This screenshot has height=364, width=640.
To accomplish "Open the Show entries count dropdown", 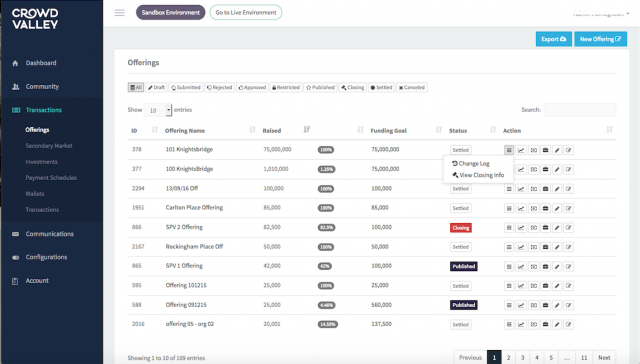I will (158, 110).
